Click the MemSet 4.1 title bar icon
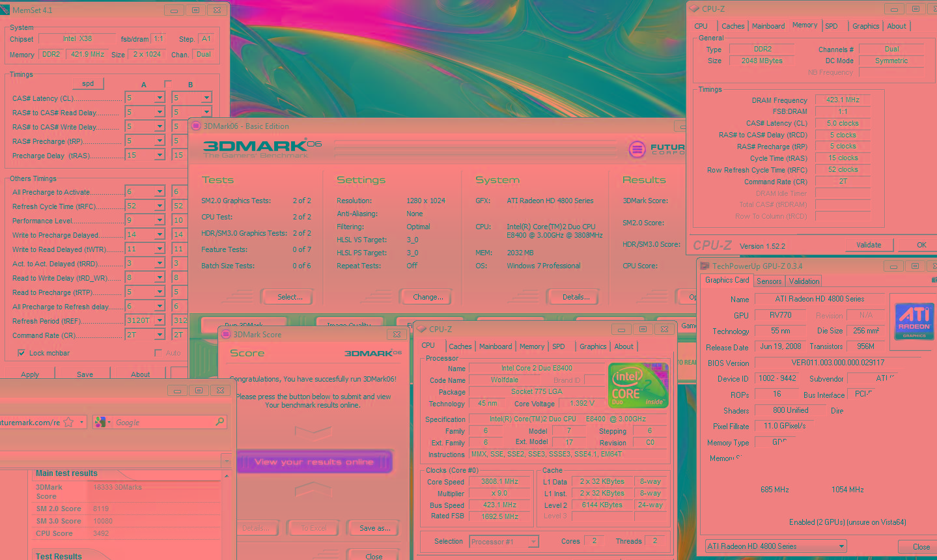 pos(6,10)
